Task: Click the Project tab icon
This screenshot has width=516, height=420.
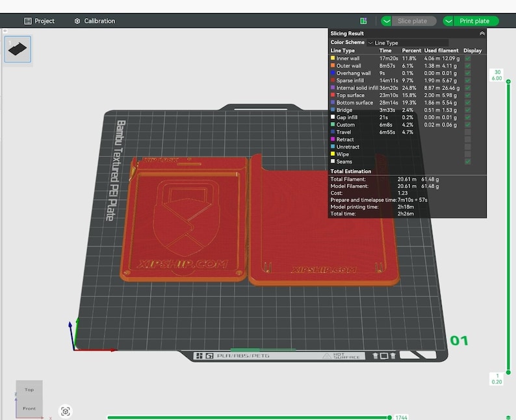Action: tap(28, 21)
